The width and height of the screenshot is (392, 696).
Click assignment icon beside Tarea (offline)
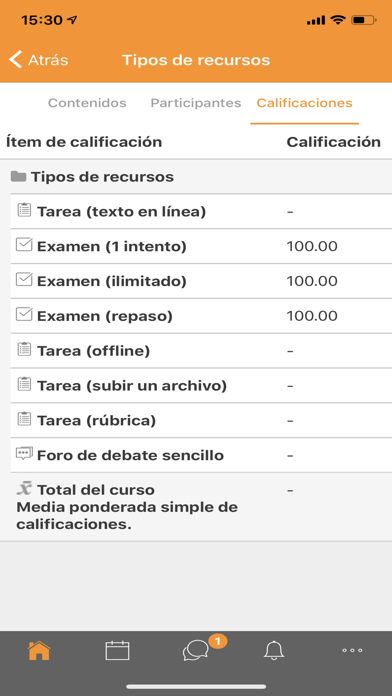[x=24, y=349]
